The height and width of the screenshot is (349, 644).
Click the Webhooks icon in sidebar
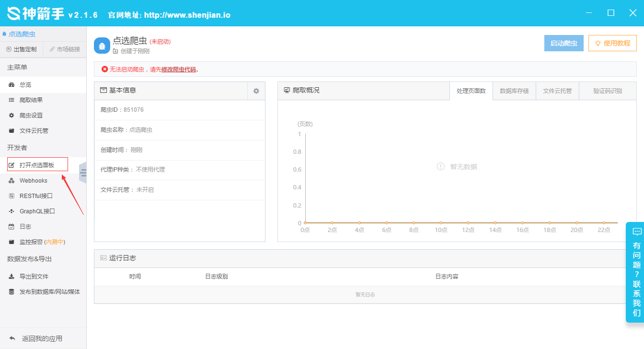point(11,181)
